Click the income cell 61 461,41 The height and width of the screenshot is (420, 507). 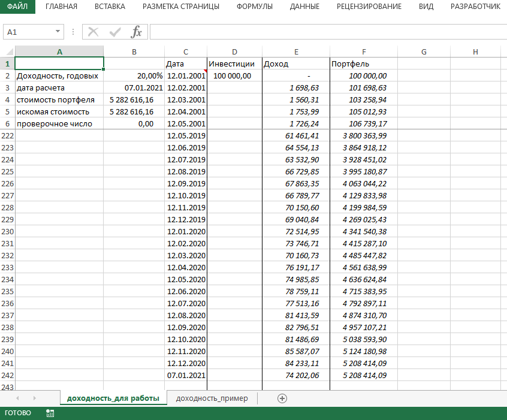[296, 136]
